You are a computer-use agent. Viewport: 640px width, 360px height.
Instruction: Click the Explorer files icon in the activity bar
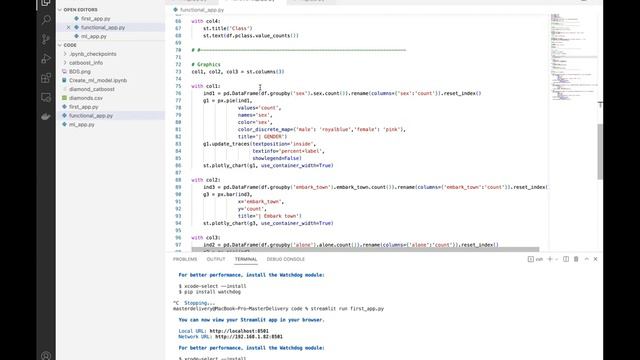(46, 3)
